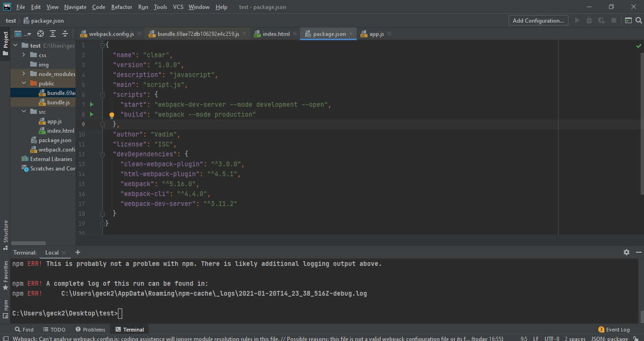Image resolution: width=644 pixels, height=341 pixels.
Task: Expand the node_modules folder
Action: coord(24,74)
